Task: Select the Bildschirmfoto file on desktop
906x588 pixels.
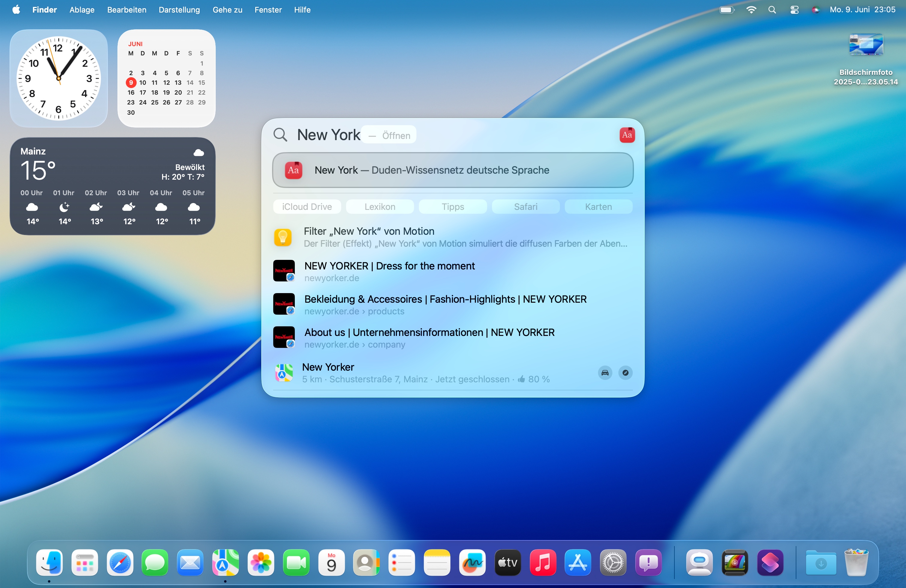Action: tap(866, 59)
